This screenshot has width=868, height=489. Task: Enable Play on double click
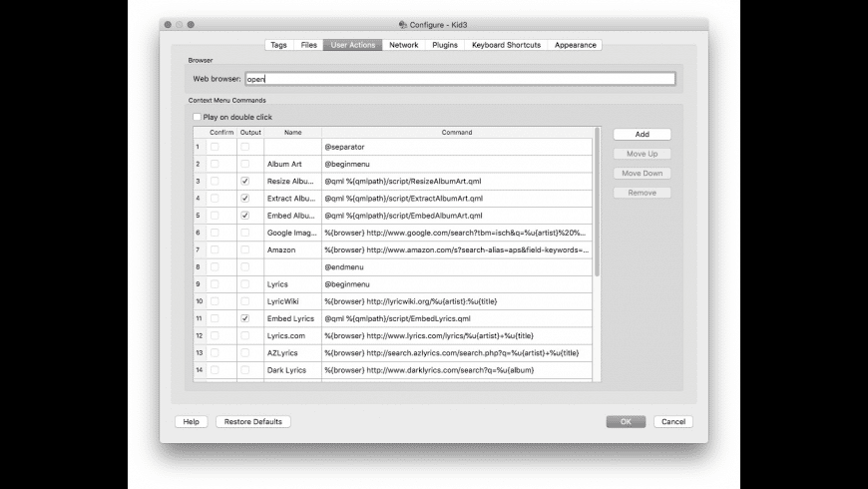[197, 117]
